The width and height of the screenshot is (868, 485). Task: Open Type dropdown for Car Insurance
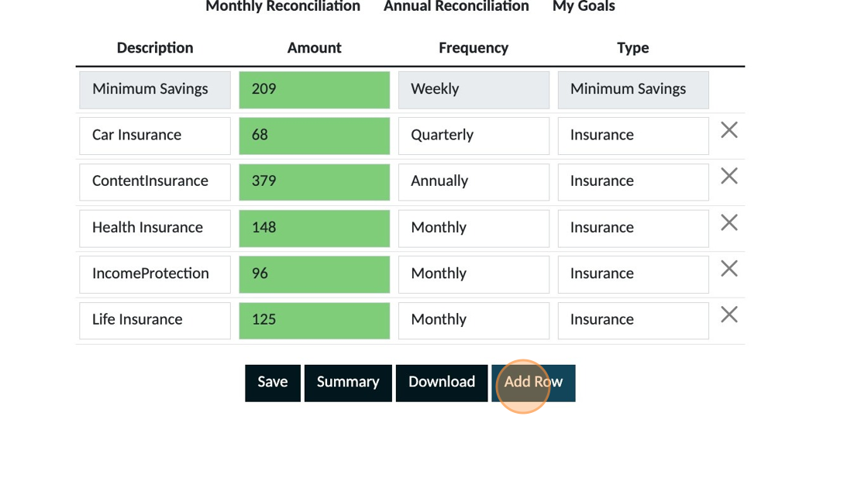coord(633,136)
